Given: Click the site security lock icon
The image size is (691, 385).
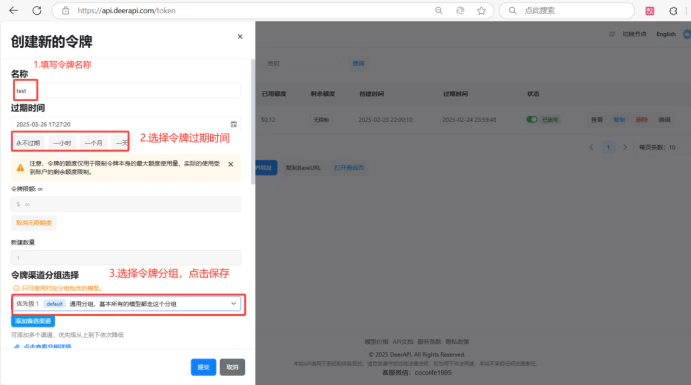Looking at the screenshot, I should tap(66, 11).
